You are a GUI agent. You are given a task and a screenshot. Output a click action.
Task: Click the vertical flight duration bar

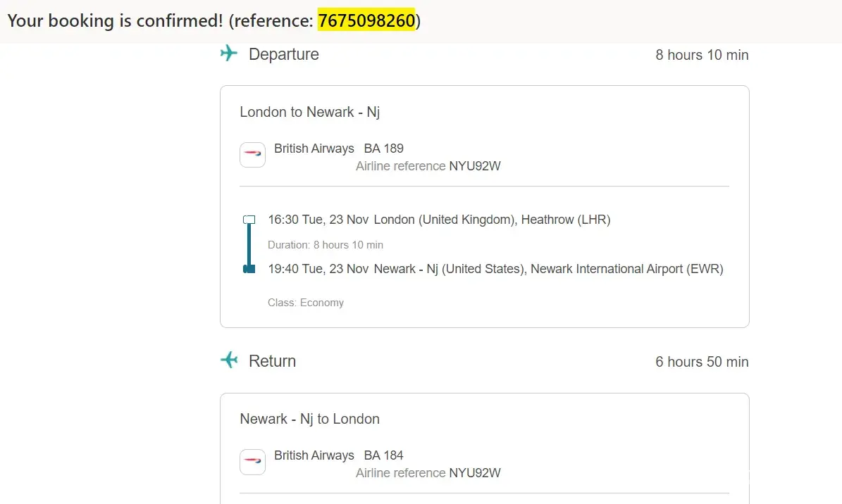tap(249, 244)
